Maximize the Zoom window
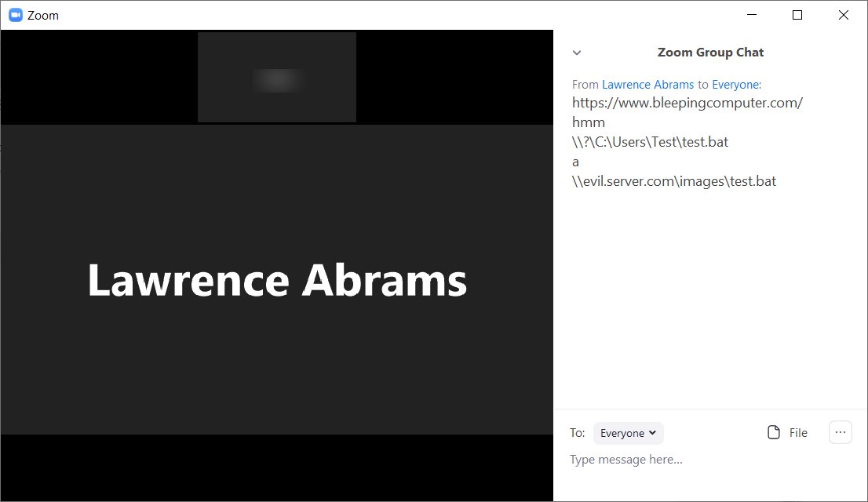The image size is (868, 502). click(797, 15)
